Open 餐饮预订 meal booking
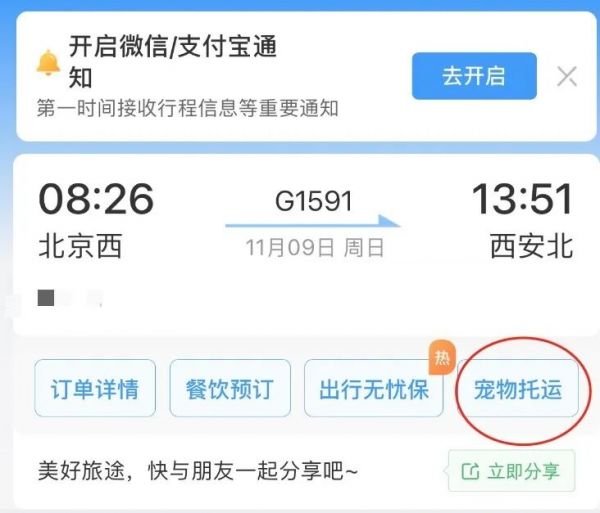This screenshot has width=600, height=513. [230, 388]
